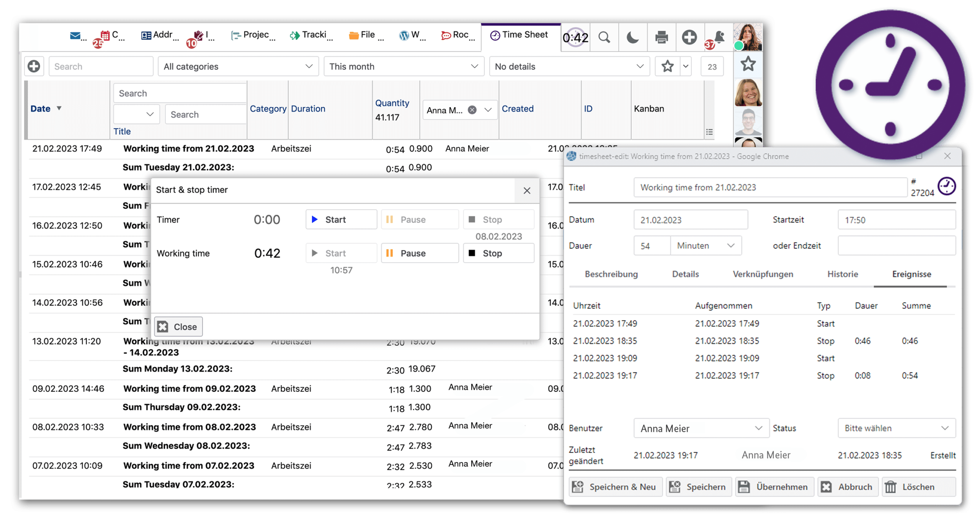Image resolution: width=980 pixels, height=520 pixels.
Task: Pause the Working time timer
Action: point(420,253)
